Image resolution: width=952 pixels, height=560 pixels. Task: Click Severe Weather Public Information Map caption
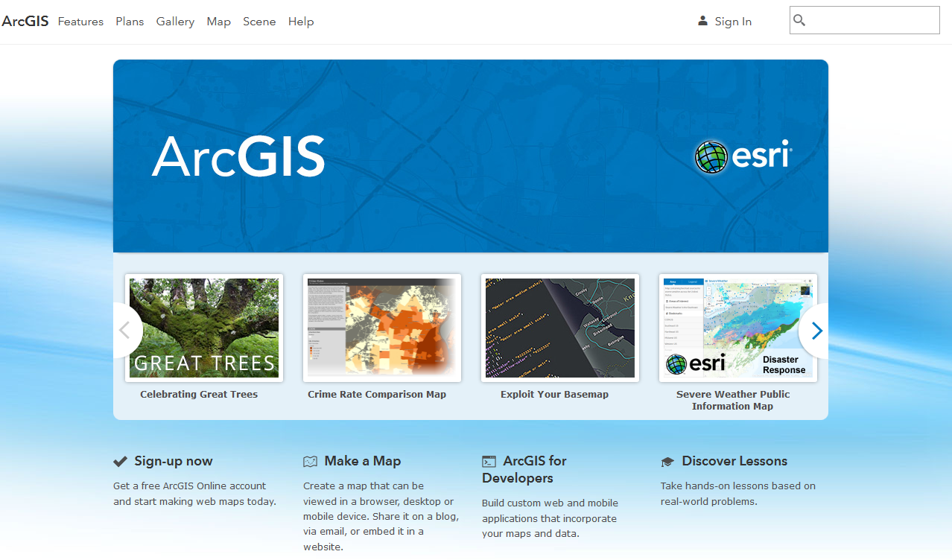pyautogui.click(x=733, y=401)
